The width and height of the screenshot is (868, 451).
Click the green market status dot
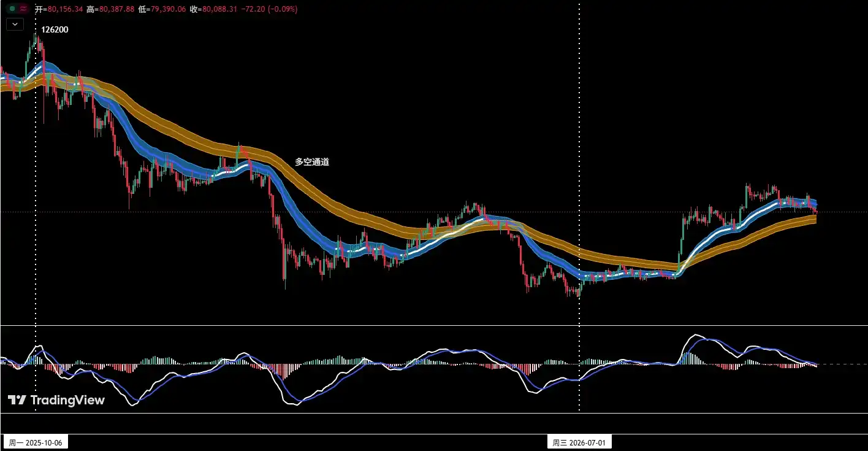coord(12,9)
